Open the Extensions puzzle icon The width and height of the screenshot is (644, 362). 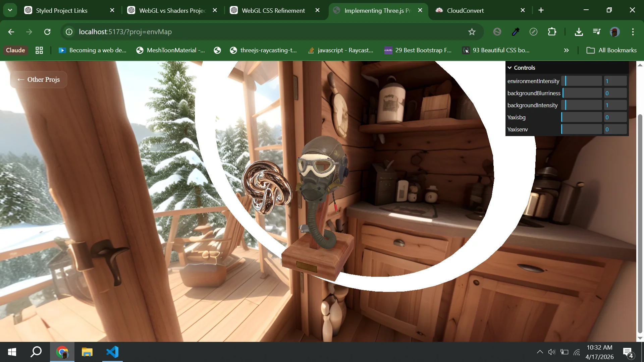[x=552, y=32]
